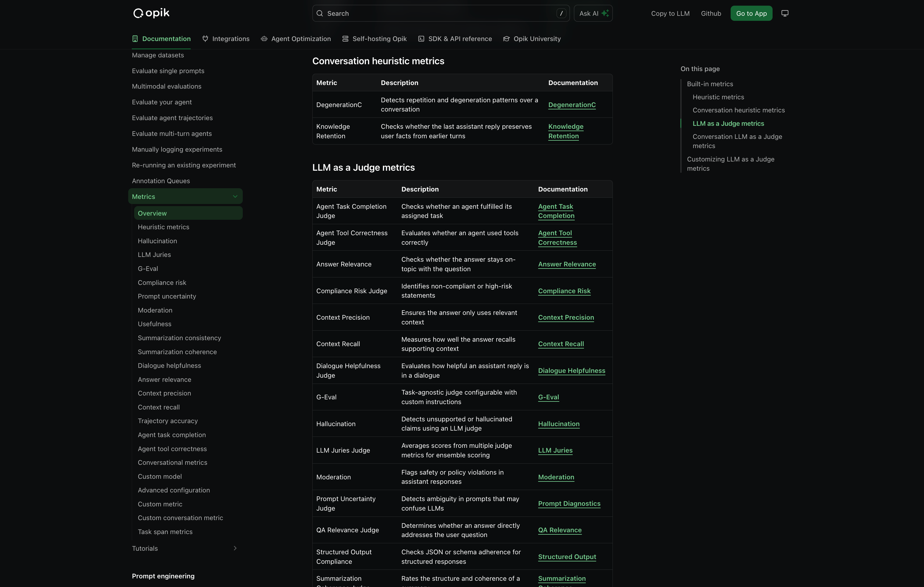Click the Documentation tab book icon
The height and width of the screenshot is (587, 924).
135,39
